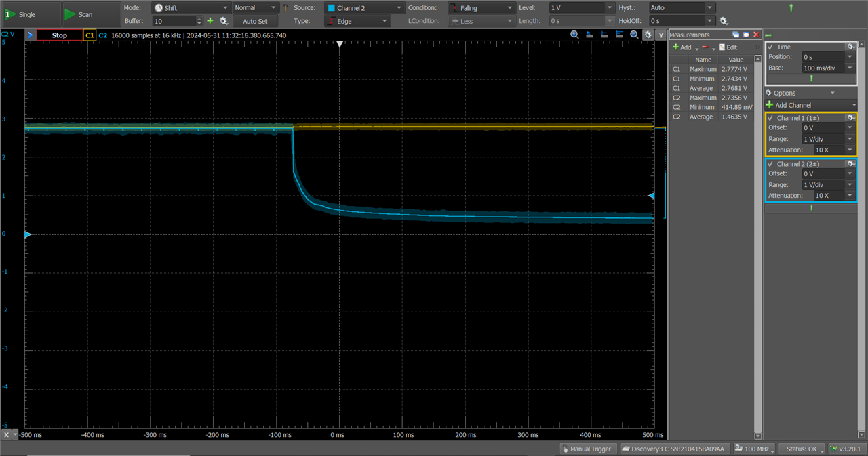The width and height of the screenshot is (868, 456).
Task: Click the white trigger position marker above the plot
Action: click(x=340, y=44)
